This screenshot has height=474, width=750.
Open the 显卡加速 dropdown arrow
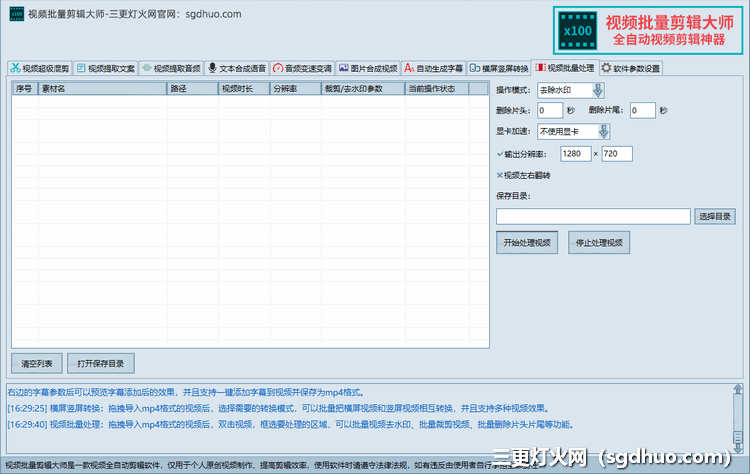tap(604, 132)
